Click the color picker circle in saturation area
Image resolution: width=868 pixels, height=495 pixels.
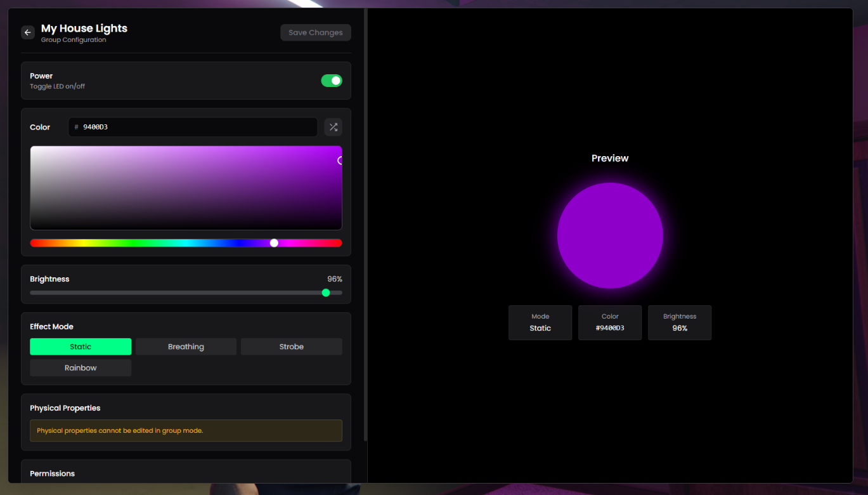[340, 161]
